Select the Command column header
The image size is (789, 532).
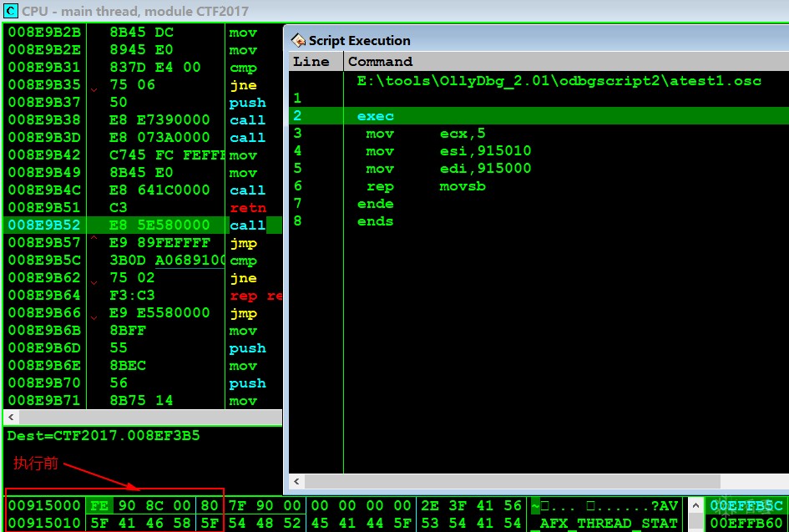click(566, 62)
